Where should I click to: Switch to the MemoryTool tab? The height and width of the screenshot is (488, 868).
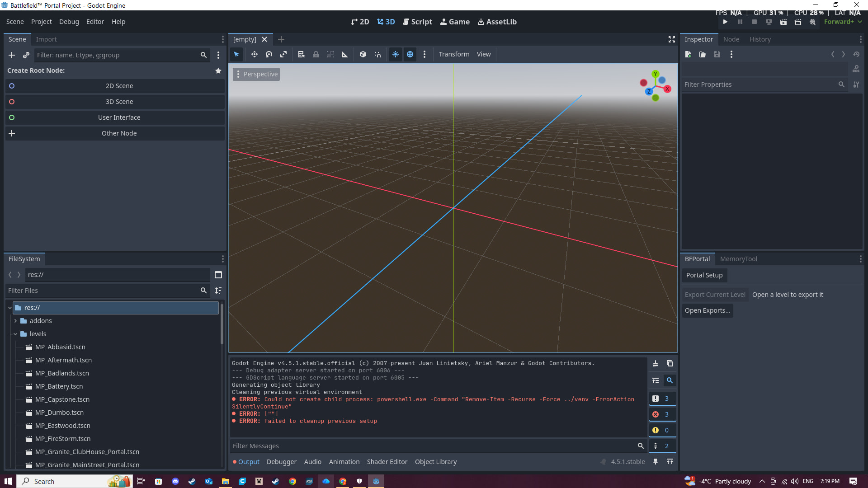(738, 259)
